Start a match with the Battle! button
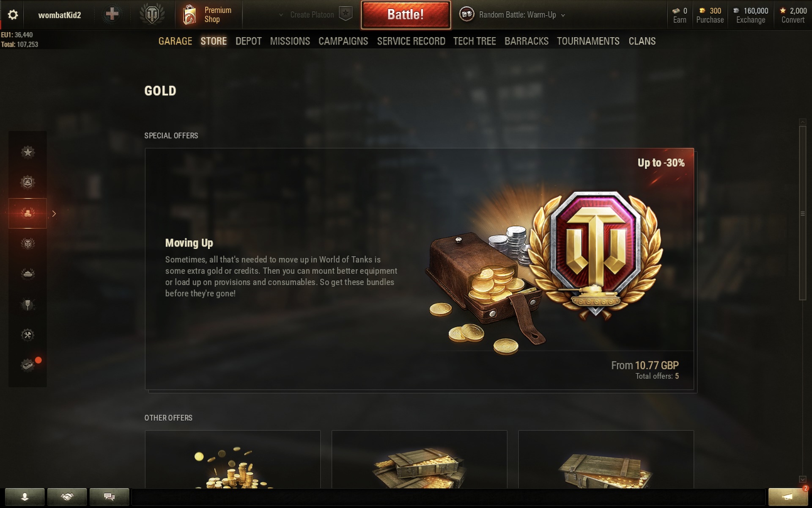The height and width of the screenshot is (508, 812). (x=406, y=15)
